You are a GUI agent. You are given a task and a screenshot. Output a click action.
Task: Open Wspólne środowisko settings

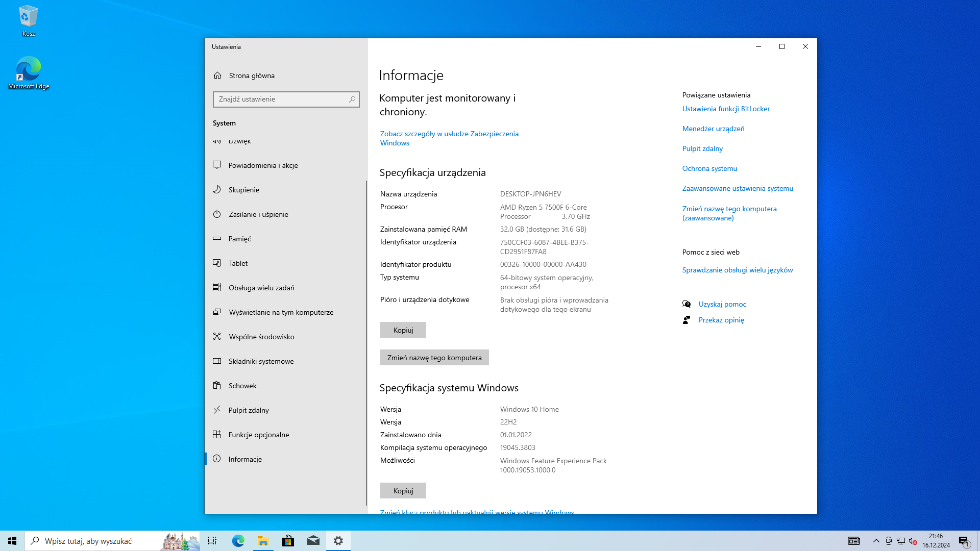(286, 337)
